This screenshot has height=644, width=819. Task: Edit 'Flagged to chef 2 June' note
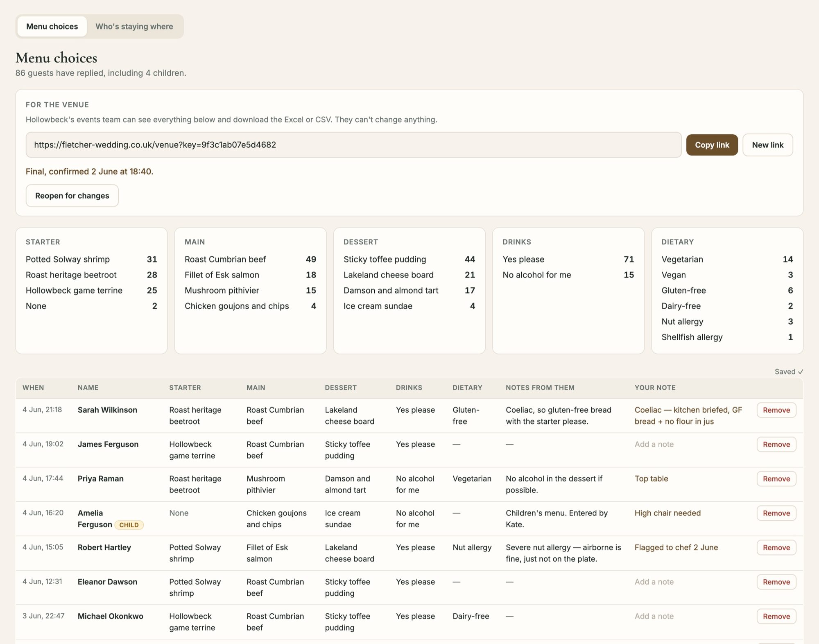click(676, 548)
